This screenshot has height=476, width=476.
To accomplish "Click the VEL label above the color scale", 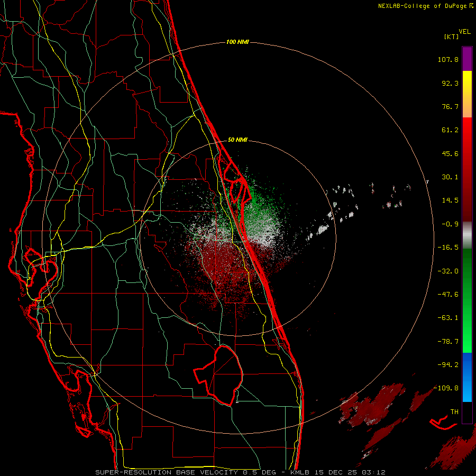I will 464,31.
